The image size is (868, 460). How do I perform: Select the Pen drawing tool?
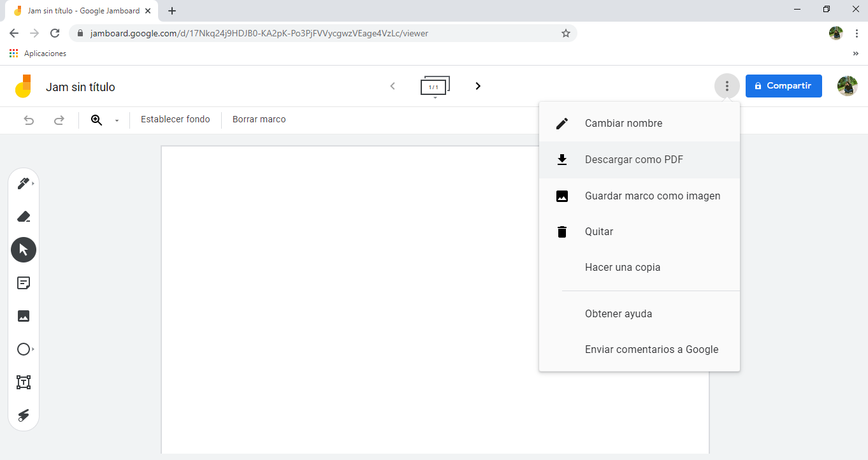pyautogui.click(x=23, y=183)
